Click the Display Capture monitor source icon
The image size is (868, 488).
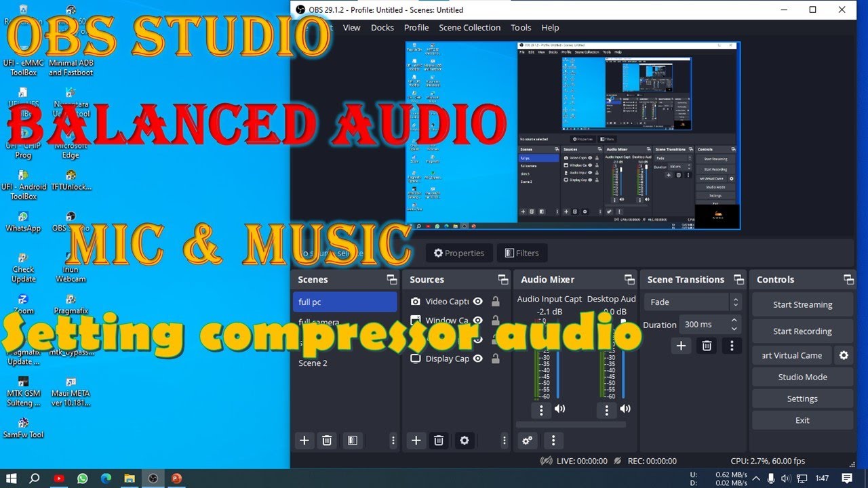(x=416, y=359)
